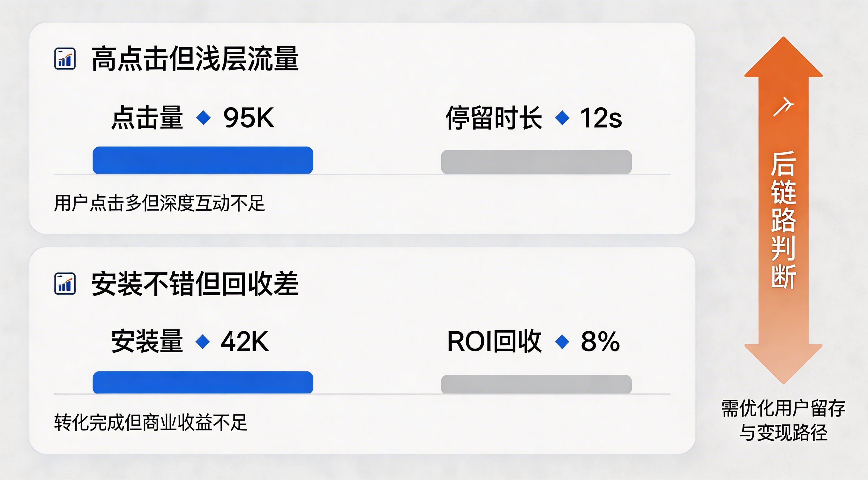This screenshot has width=868, height=480.
Task: Click the 用户点击多但深度互动不足 description
Action: (159, 203)
